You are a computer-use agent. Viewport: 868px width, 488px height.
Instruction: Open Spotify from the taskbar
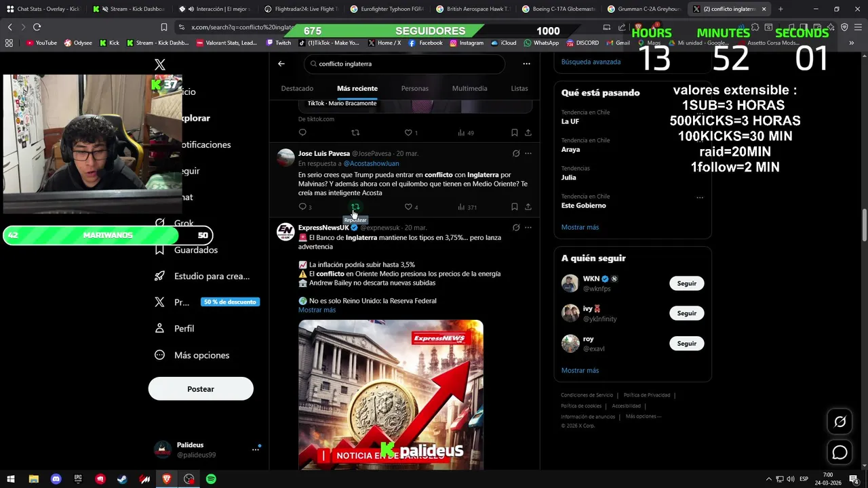(x=211, y=479)
